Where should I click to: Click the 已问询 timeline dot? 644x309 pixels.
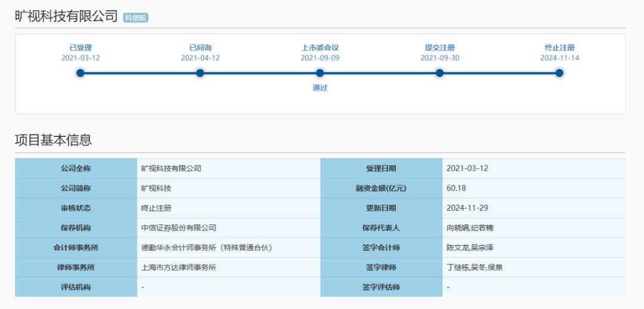(200, 73)
